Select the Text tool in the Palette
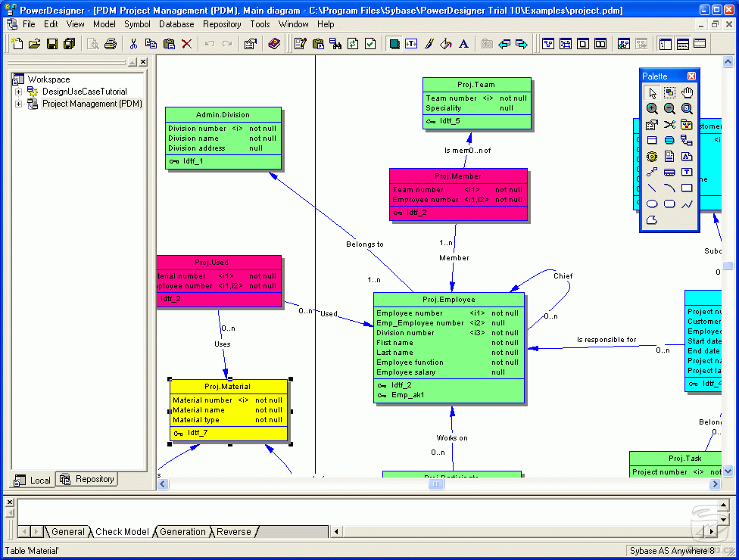 (688, 172)
